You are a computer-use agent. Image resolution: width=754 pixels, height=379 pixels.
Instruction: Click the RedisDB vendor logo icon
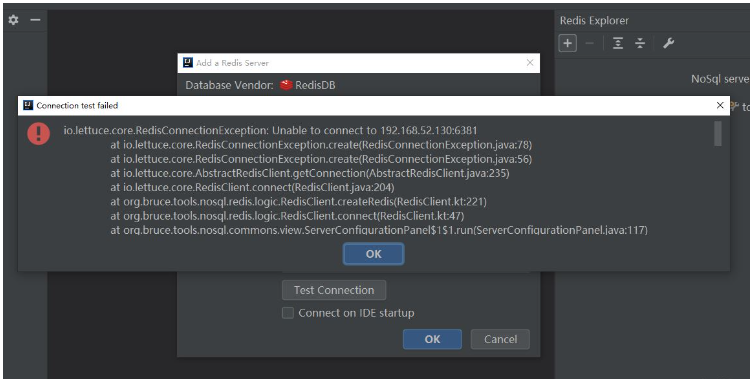pos(286,85)
